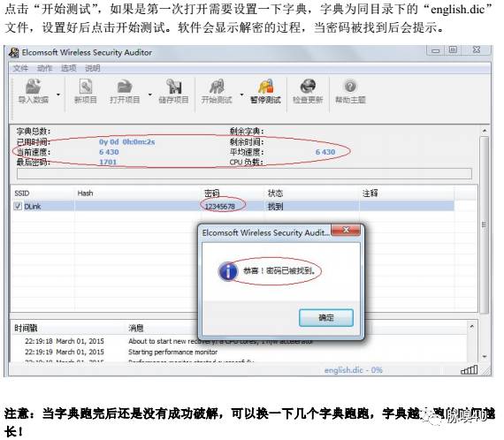
Task: Click the log panel scroll-down arrow
Action: (485, 357)
